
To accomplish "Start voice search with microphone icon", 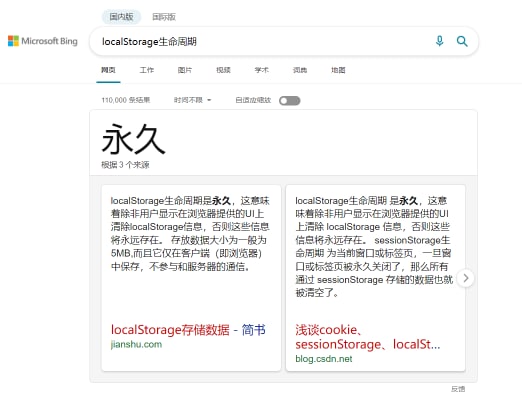I will pyautogui.click(x=440, y=41).
